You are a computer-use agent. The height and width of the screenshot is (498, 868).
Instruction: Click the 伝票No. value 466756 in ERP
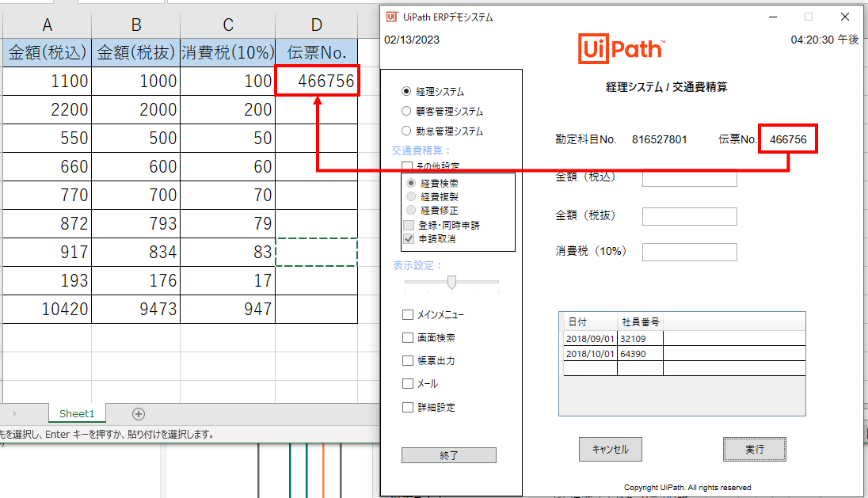pyautogui.click(x=788, y=139)
